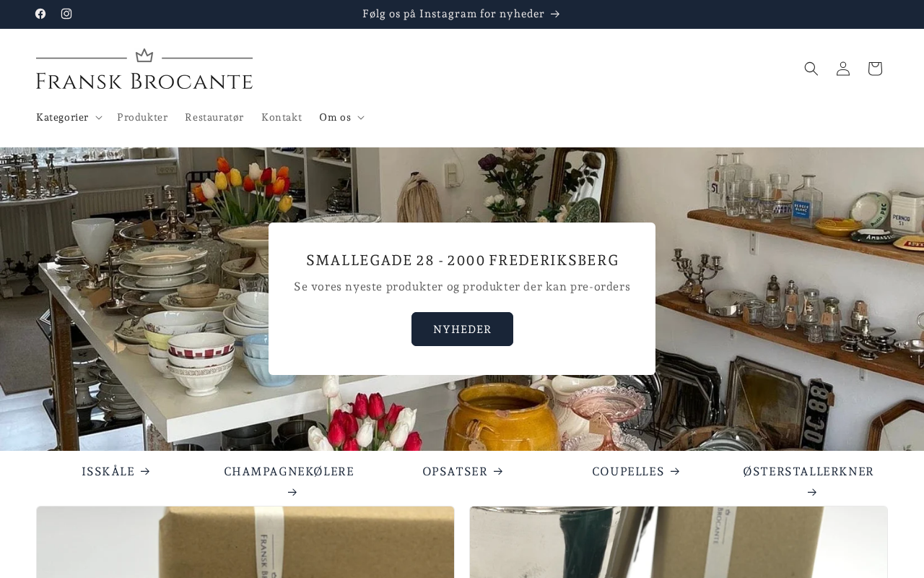The width and height of the screenshot is (924, 578).
Task: Open the account login icon
Action: click(843, 69)
